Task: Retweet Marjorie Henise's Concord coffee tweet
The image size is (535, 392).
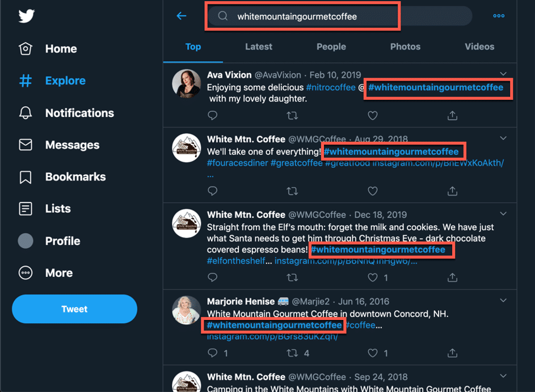Action: (292, 353)
